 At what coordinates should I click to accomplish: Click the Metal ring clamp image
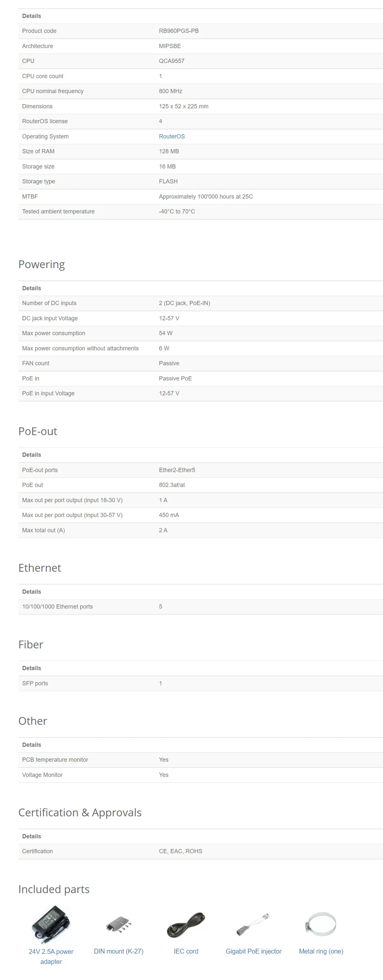[321, 924]
